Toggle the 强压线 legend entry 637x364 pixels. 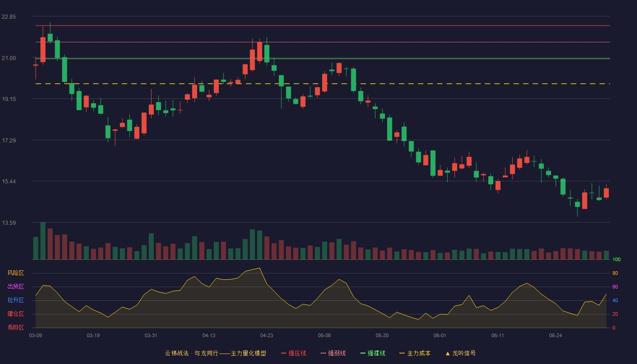pos(293,353)
